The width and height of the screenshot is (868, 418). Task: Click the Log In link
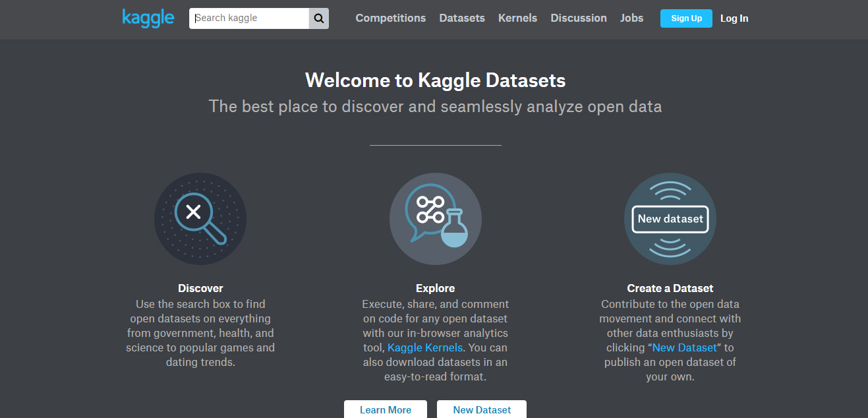click(x=734, y=18)
